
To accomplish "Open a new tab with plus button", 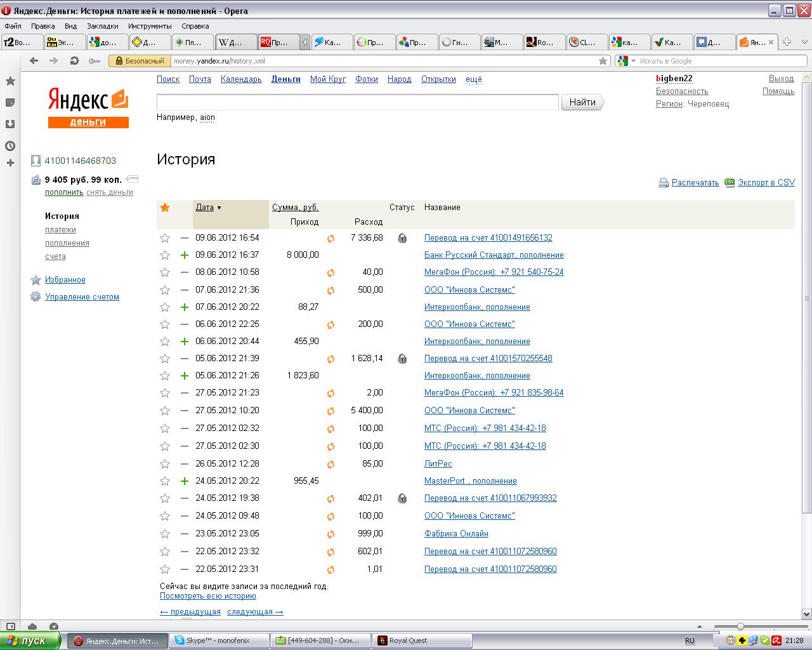I will [x=787, y=42].
